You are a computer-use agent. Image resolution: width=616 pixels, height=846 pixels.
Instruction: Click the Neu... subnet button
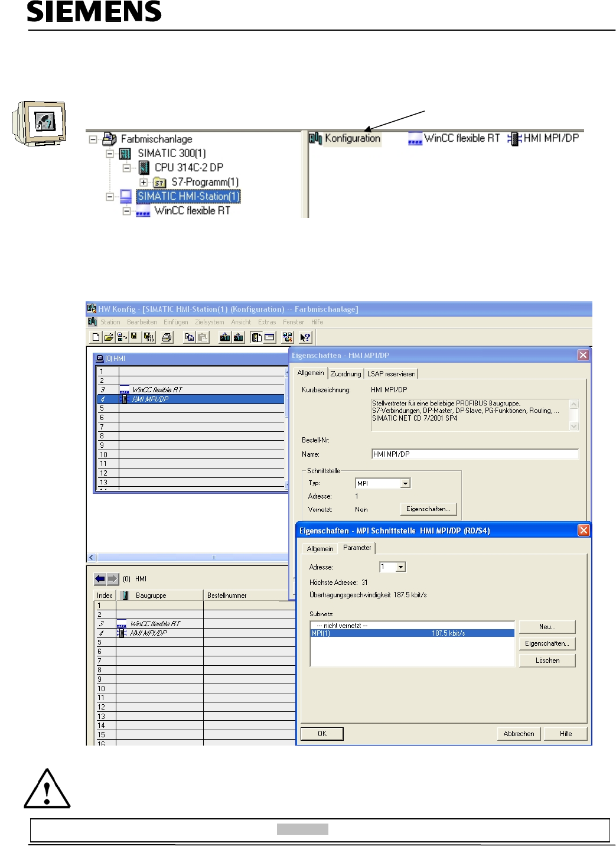click(x=547, y=627)
